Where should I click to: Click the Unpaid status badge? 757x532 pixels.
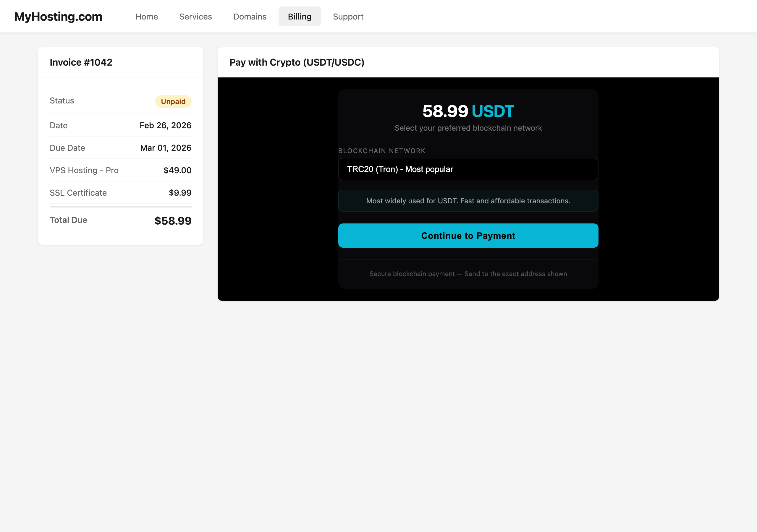[173, 101]
